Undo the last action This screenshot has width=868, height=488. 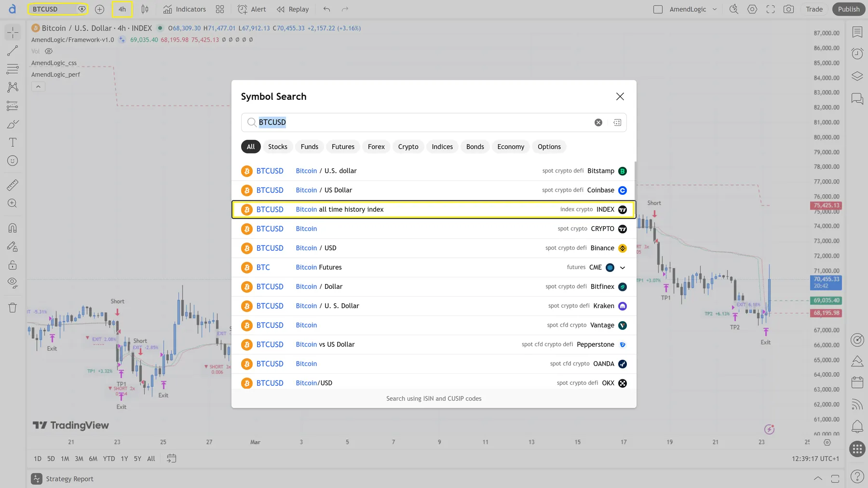click(x=326, y=9)
